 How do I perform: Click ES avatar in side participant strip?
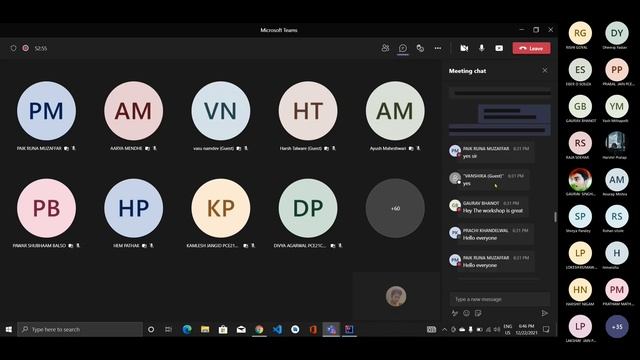click(580, 70)
